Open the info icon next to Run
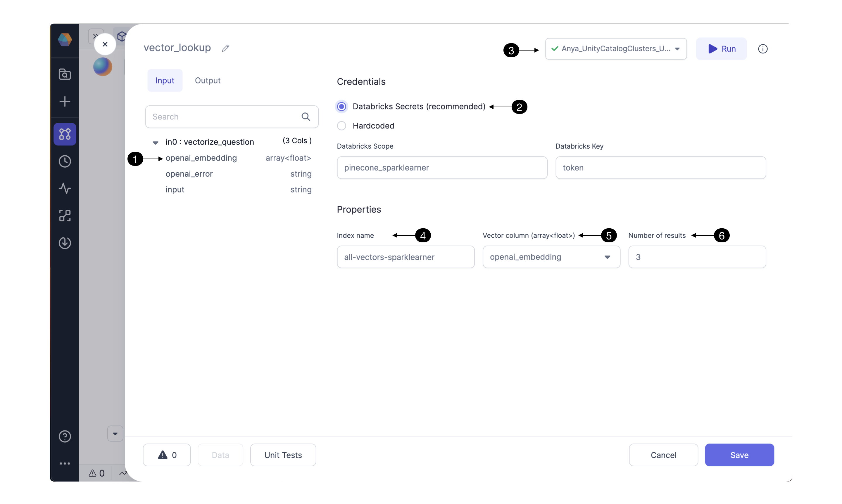This screenshot has height=504, width=842. click(x=762, y=49)
